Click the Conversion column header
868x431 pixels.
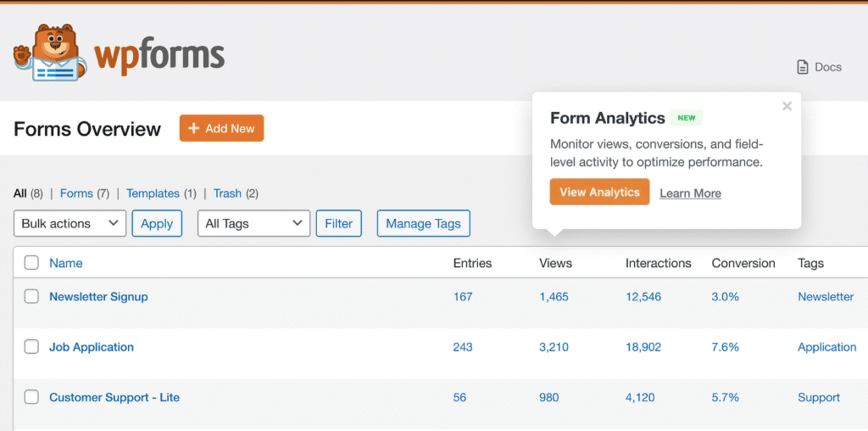click(743, 263)
